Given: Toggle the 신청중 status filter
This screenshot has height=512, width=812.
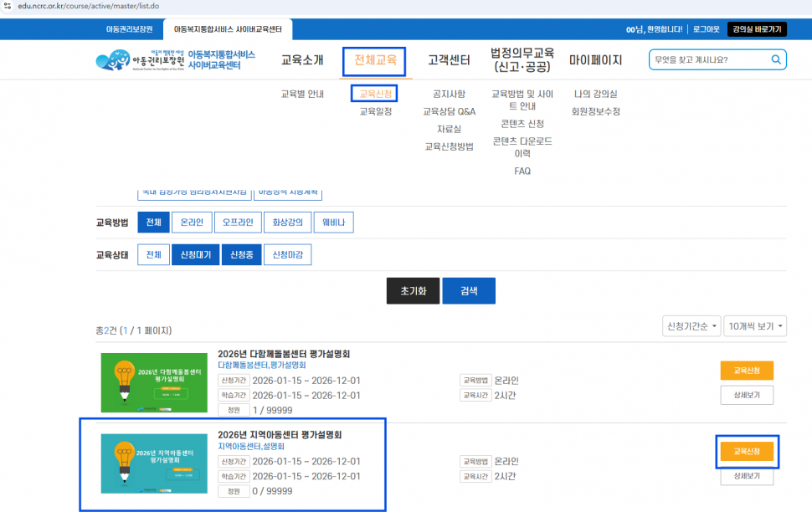Looking at the screenshot, I should tap(243, 255).
